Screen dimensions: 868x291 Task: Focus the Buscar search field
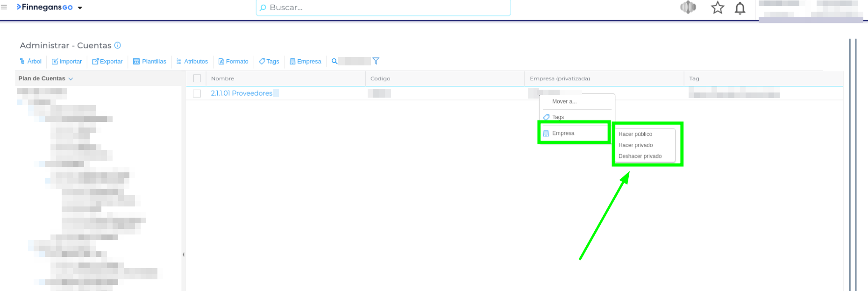click(x=383, y=8)
